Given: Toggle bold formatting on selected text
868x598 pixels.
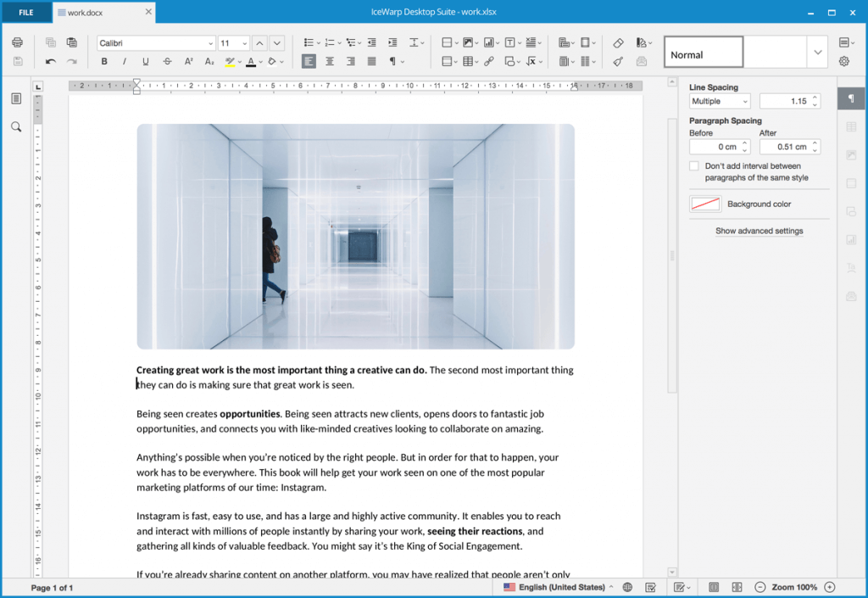Looking at the screenshot, I should [104, 61].
